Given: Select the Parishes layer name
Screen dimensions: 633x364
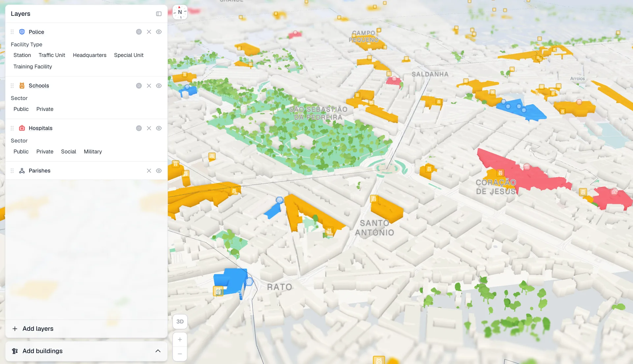Looking at the screenshot, I should point(40,171).
